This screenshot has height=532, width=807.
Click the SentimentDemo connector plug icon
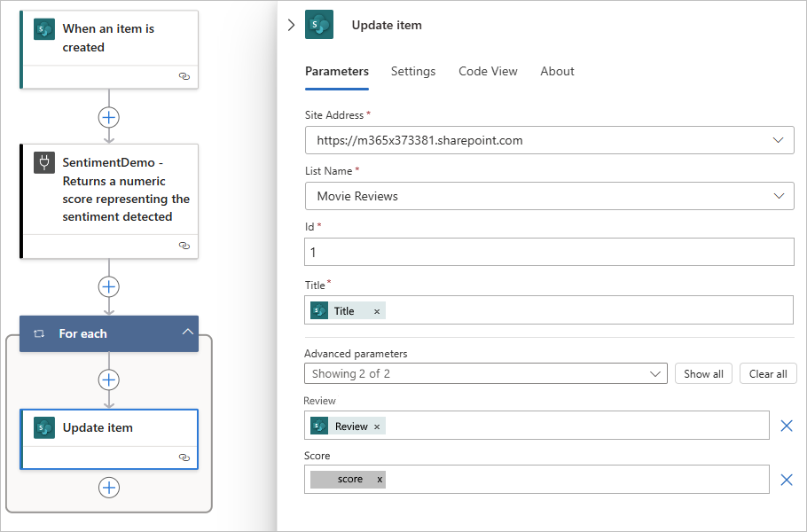pyautogui.click(x=44, y=162)
